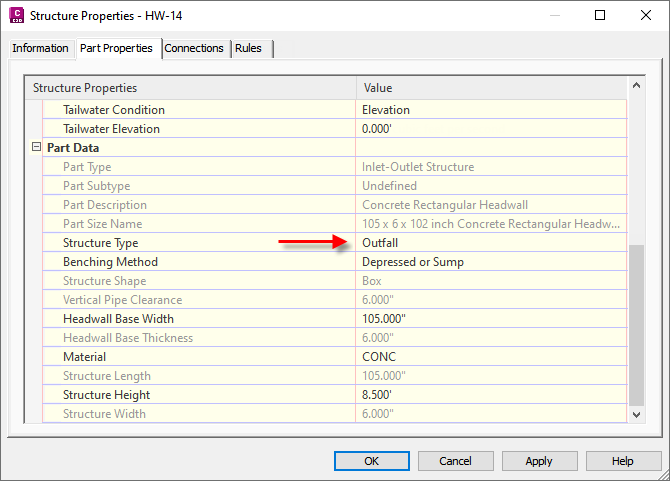Image resolution: width=670 pixels, height=481 pixels.
Task: Close the Structure Properties dialog
Action: point(645,15)
